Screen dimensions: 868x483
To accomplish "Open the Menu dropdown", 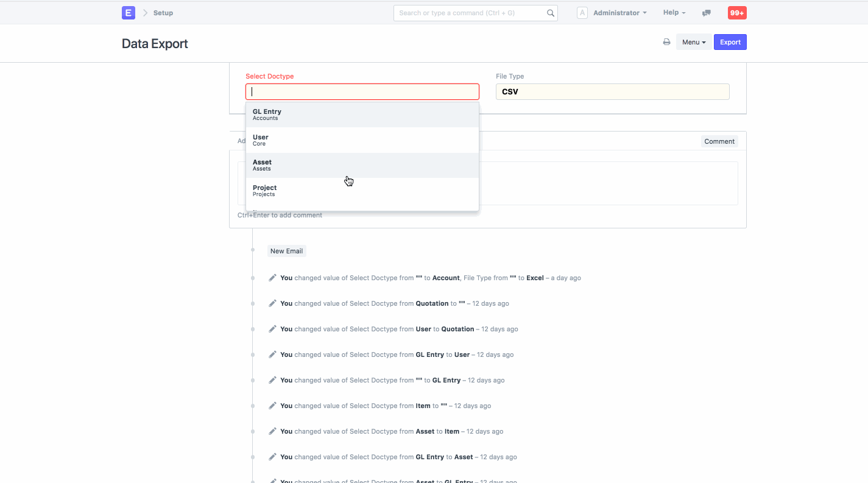I will pyautogui.click(x=694, y=42).
